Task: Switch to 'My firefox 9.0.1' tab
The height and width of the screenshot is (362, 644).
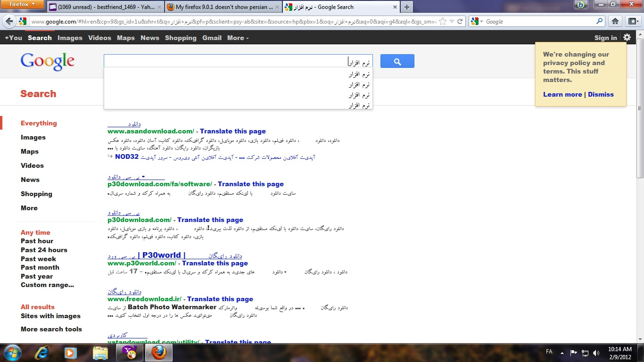Action: (x=223, y=7)
